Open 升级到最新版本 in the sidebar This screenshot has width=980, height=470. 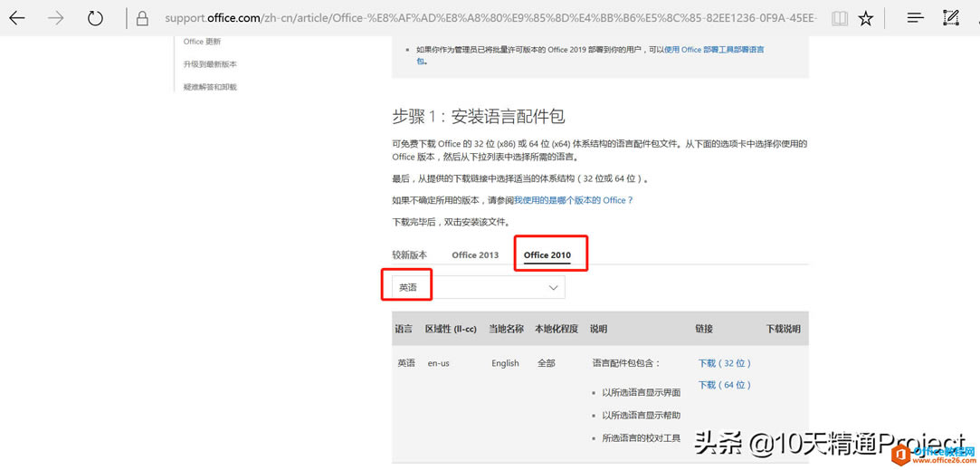[x=210, y=64]
